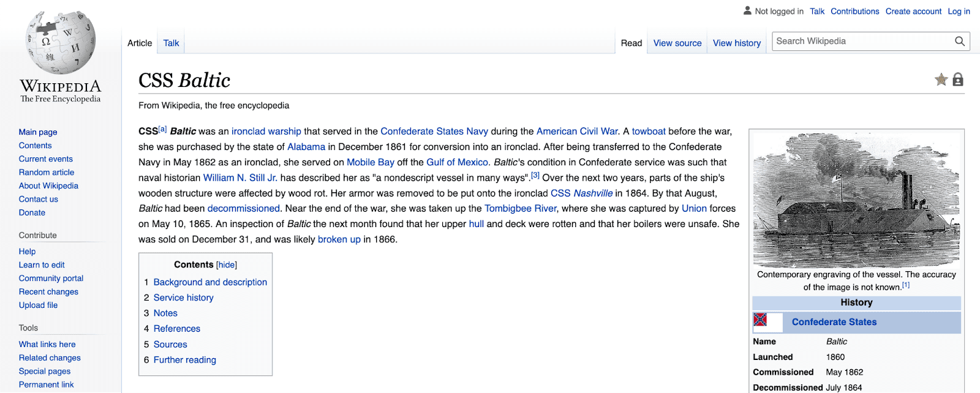Follow the William N. Still Jr. link
This screenshot has width=980, height=393.
point(240,178)
